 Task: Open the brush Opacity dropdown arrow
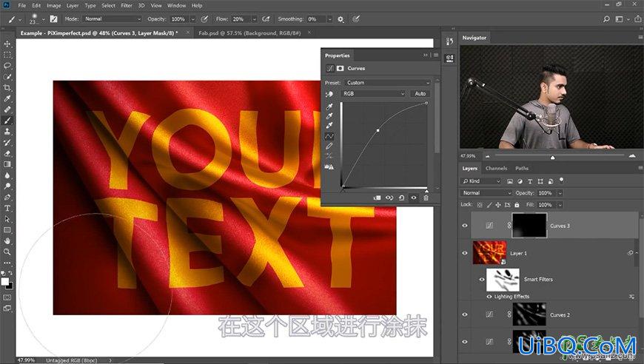tap(192, 19)
